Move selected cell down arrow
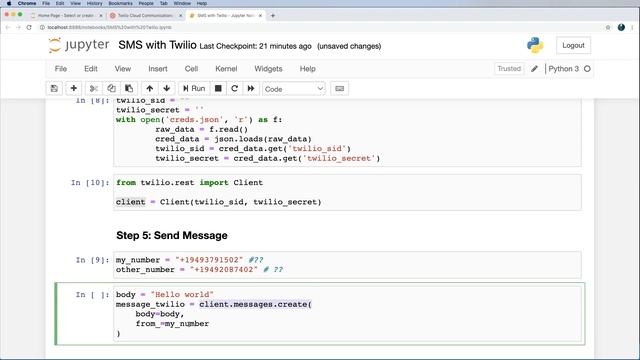This screenshot has width=640, height=360. pyautogui.click(x=167, y=89)
